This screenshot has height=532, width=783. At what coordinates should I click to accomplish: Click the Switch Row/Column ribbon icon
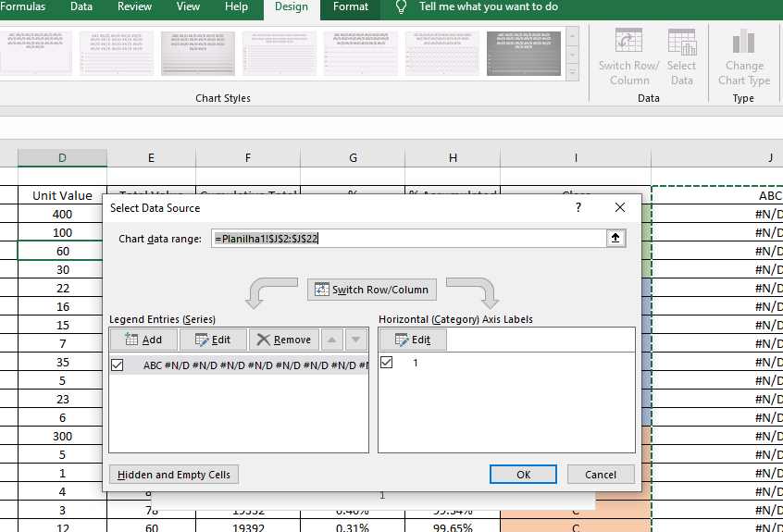click(628, 56)
